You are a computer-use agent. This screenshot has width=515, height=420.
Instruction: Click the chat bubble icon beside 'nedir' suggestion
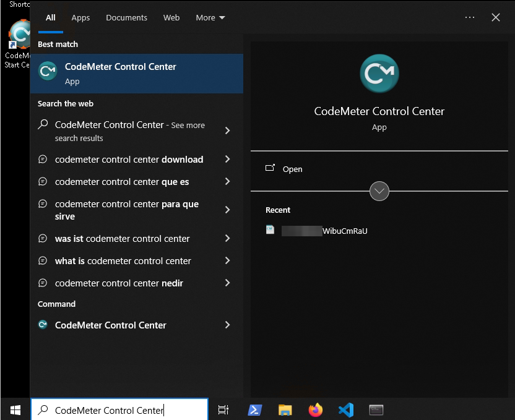(43, 283)
